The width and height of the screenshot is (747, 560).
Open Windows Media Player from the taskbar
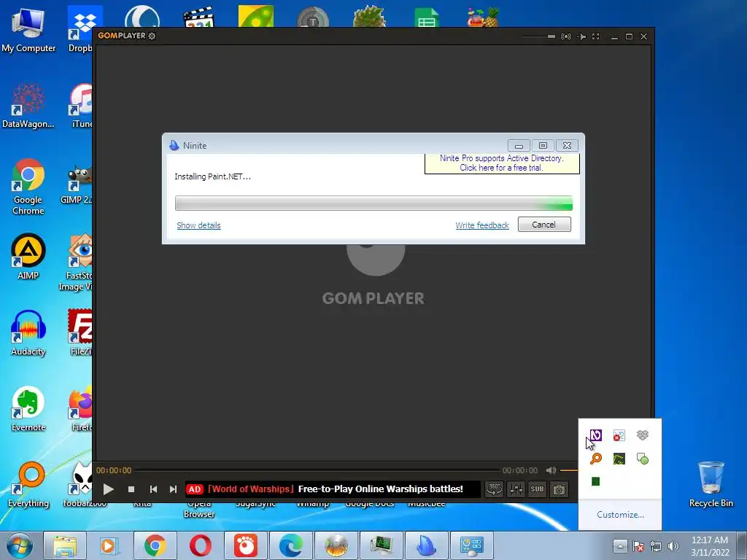click(110, 545)
